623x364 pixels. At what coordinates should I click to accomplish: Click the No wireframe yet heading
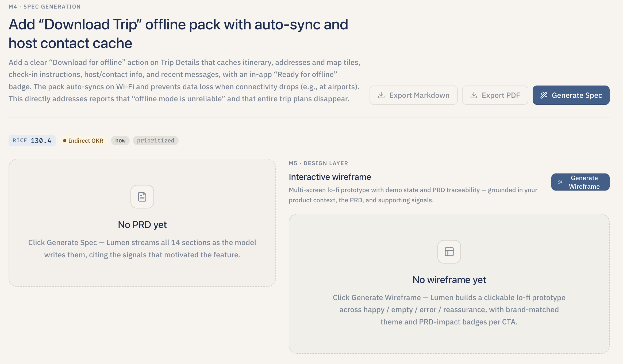[x=449, y=280]
